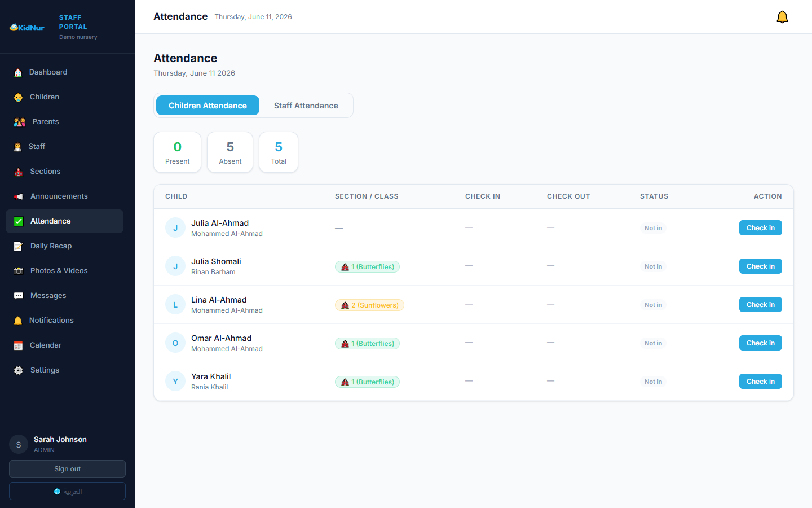Click Omar Al-Ahmad's O avatar
The height and width of the screenshot is (508, 812).
[x=175, y=343]
